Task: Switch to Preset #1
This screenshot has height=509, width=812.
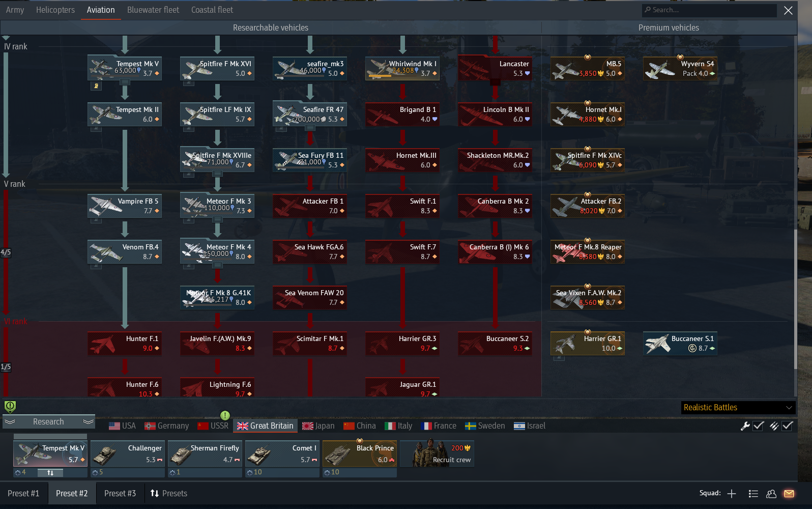Action: pyautogui.click(x=23, y=494)
